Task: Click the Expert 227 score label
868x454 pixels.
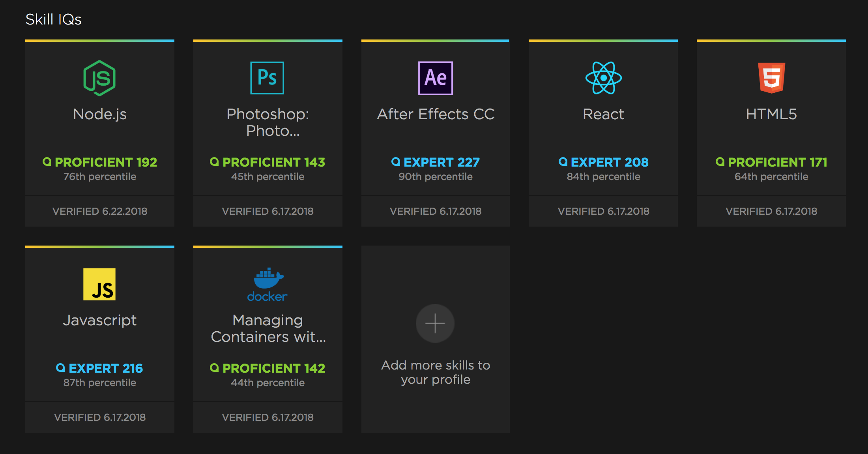Action: tap(436, 162)
